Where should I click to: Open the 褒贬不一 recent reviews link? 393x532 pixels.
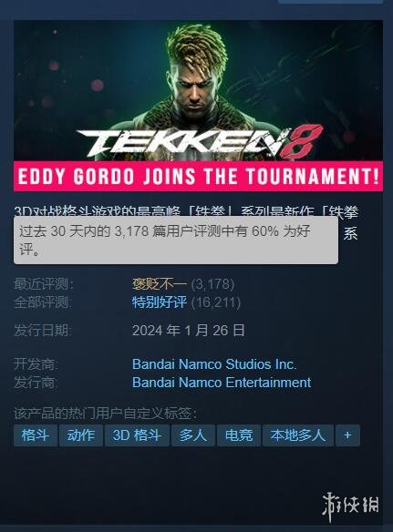coord(160,284)
